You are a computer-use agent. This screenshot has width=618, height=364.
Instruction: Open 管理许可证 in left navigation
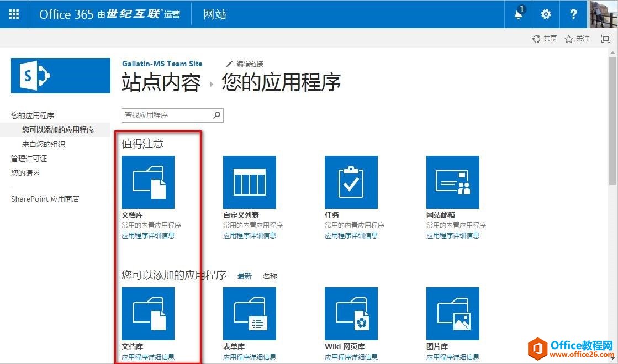pos(29,159)
